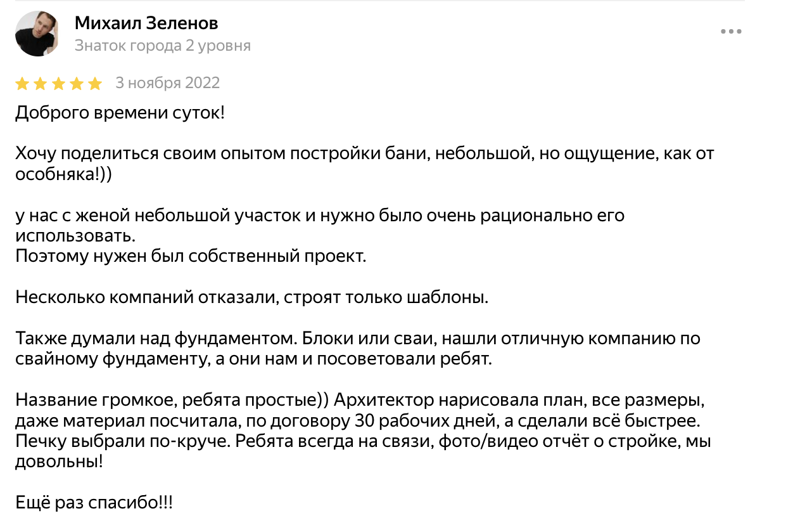Click the word довольны! in the review
This screenshot has width=812, height=530.
pyautogui.click(x=59, y=462)
